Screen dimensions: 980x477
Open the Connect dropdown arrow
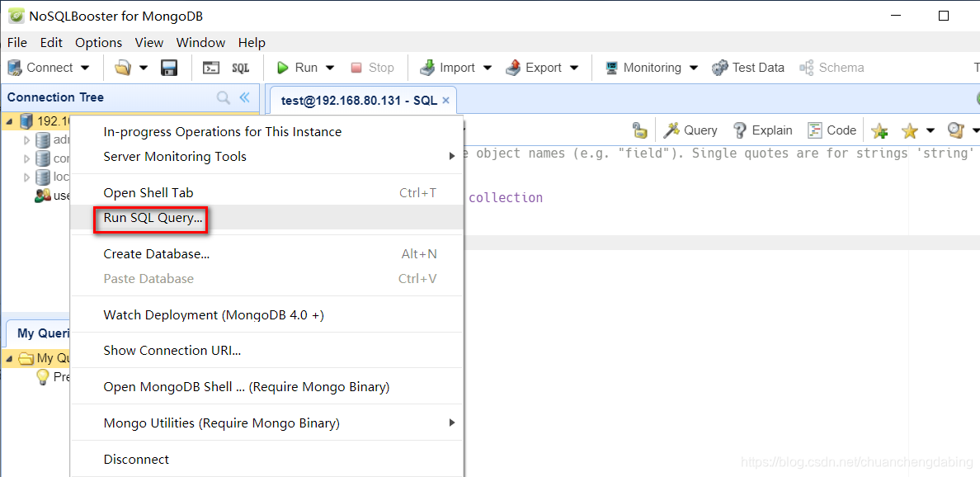tap(85, 68)
